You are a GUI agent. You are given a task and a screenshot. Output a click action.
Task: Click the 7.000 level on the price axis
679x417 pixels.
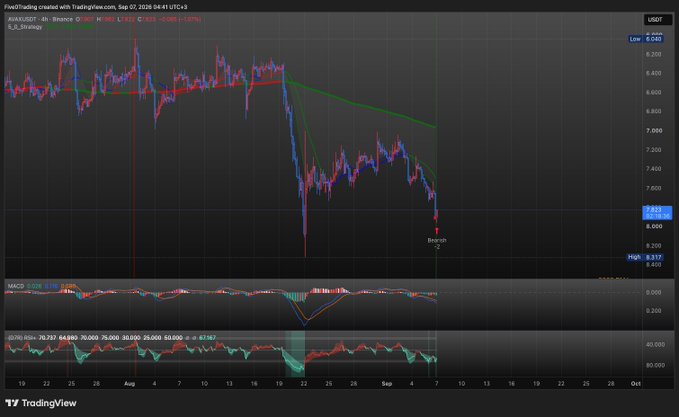653,130
